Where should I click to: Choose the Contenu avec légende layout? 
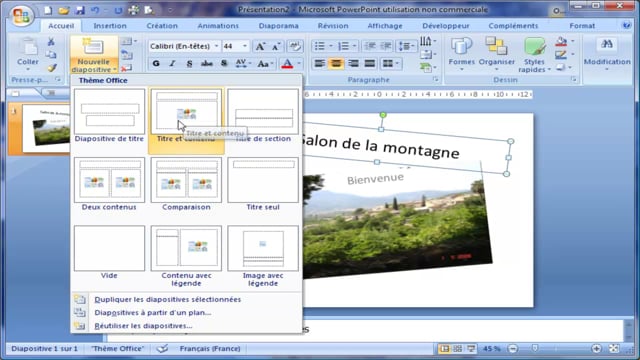186,256
